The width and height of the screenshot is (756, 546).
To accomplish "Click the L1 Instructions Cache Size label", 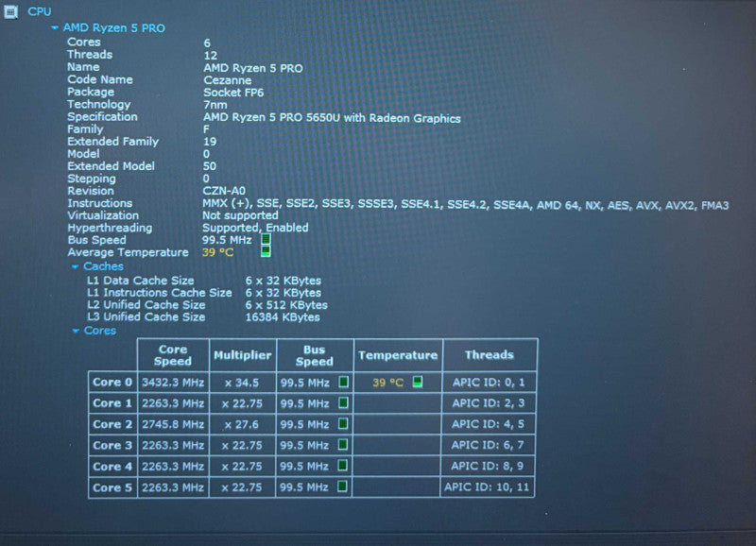I will [159, 293].
